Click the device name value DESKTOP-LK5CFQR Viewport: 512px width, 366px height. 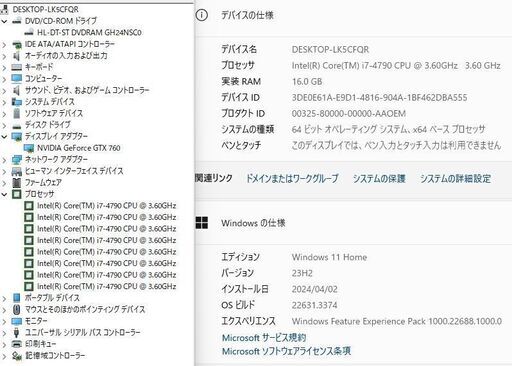[330, 50]
